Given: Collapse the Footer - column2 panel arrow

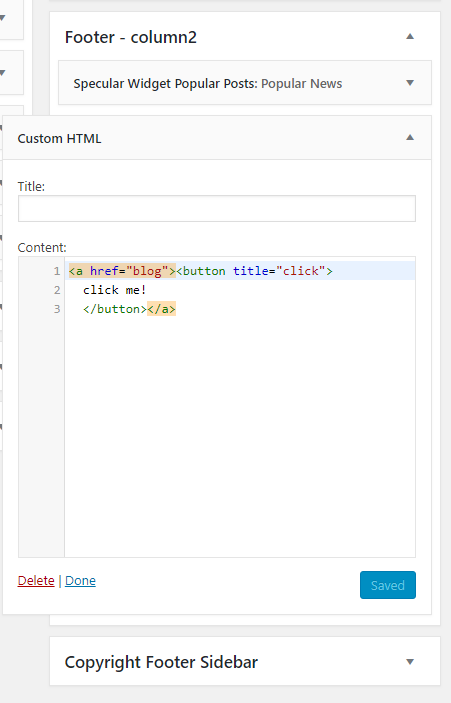Looking at the screenshot, I should pyautogui.click(x=410, y=37).
